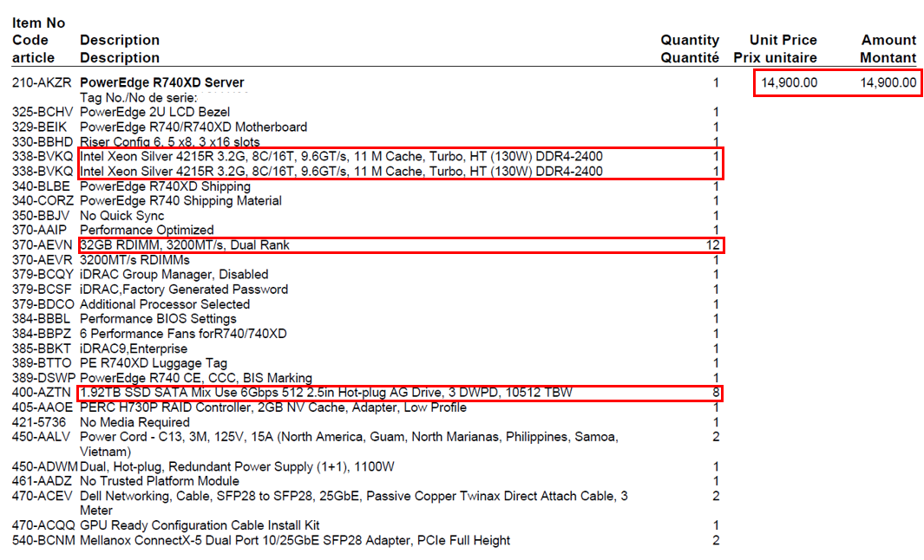Screen dimensions: 924x560
Task: Click Performance BIOS Settings description
Action: [x=158, y=319]
